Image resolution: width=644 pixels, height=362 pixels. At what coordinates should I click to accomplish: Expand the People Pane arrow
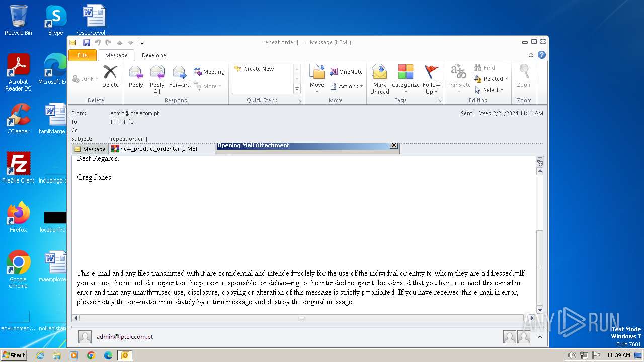point(540,337)
